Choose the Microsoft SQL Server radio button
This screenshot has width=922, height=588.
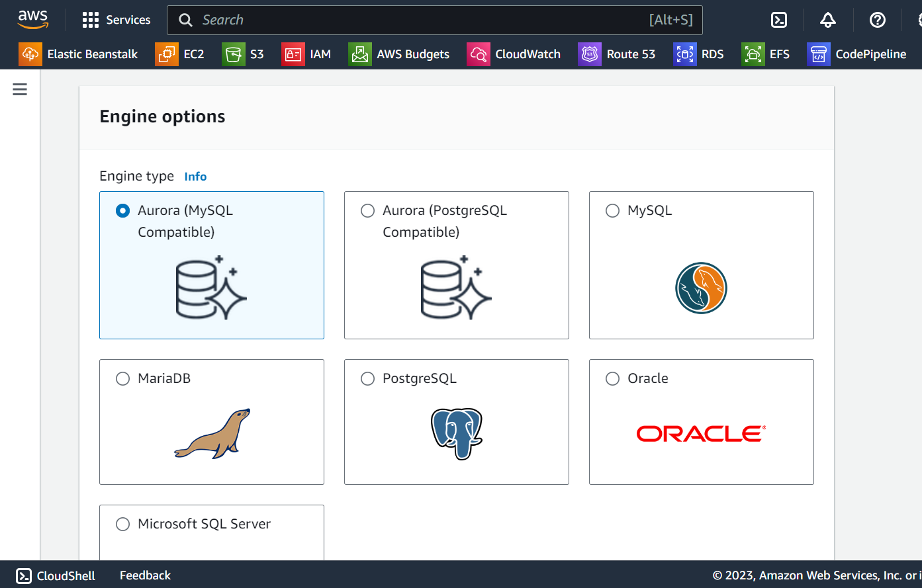(x=123, y=525)
